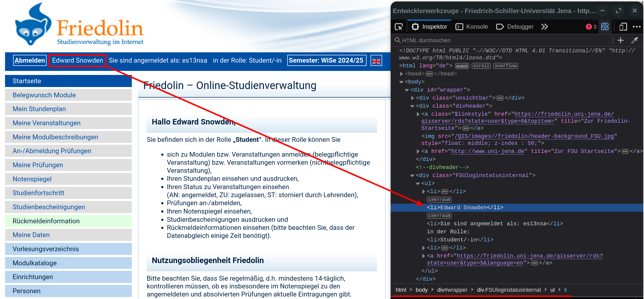The image size is (644, 299).
Task: Open the React-style atom tool icon
Action: (605, 27)
